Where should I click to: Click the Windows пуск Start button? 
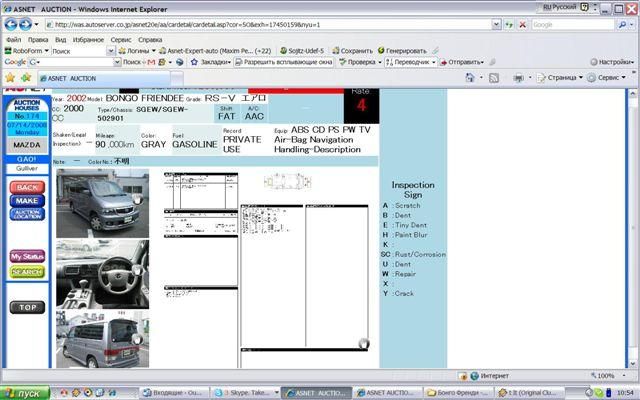tap(25, 393)
